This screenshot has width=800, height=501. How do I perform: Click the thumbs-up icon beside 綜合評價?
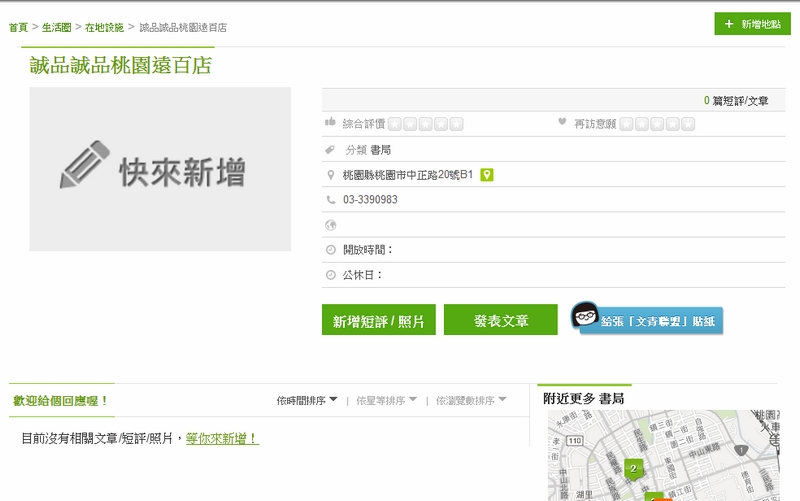330,122
